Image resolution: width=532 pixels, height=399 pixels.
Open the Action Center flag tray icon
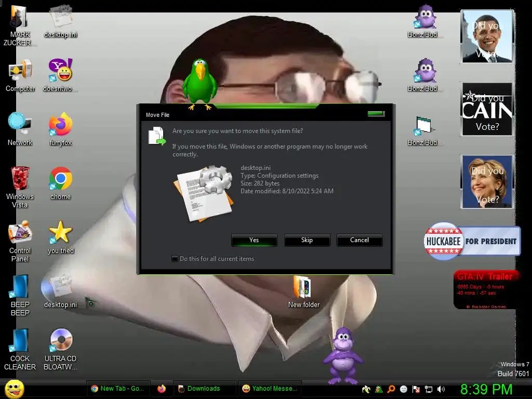tap(416, 389)
